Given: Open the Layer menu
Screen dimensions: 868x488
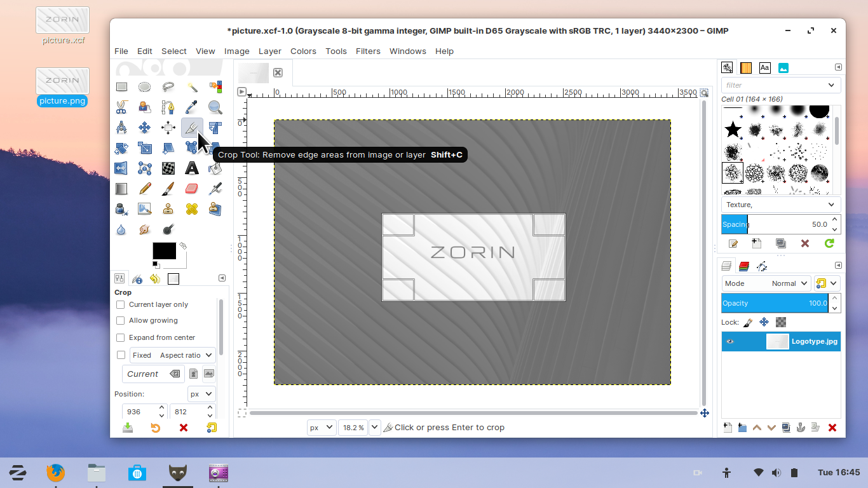Looking at the screenshot, I should (270, 51).
